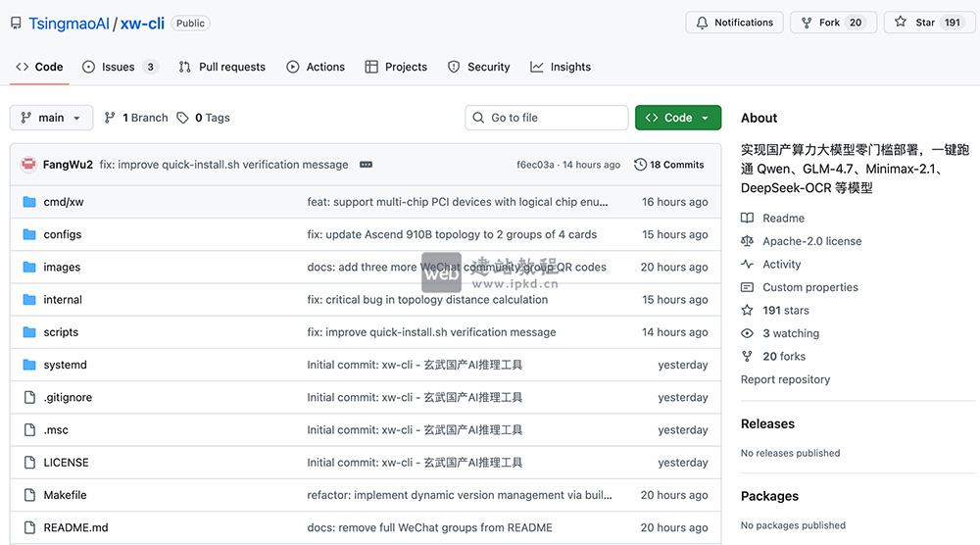Click the .gitignore file icon
This screenshot has width=980, height=545.
tap(28, 397)
